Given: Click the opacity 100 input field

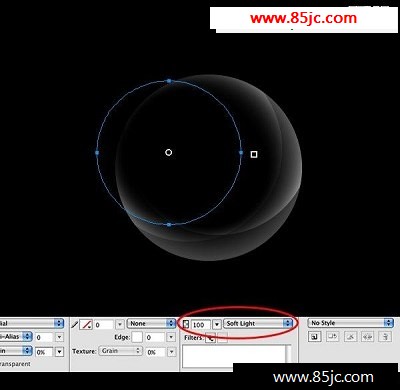Looking at the screenshot, I should click(x=200, y=325).
